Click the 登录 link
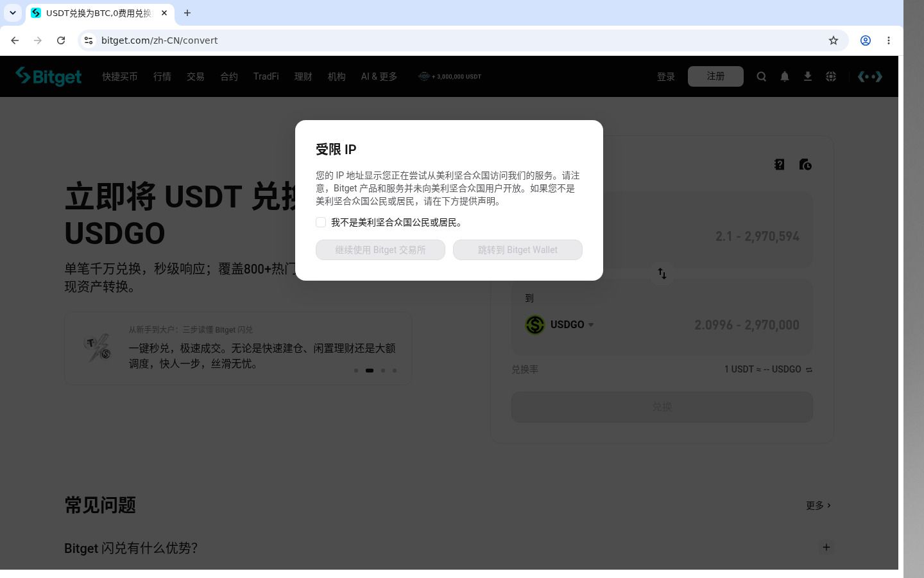 tap(666, 76)
